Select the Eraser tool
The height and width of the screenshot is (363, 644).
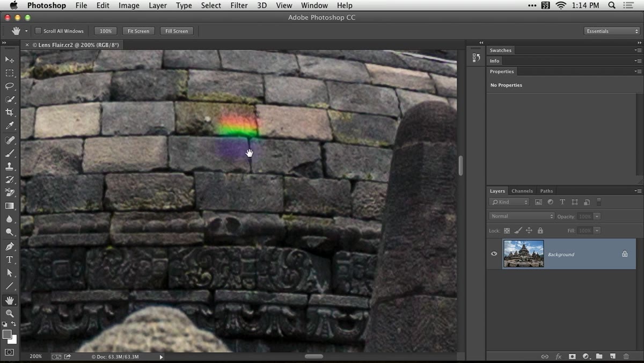click(10, 193)
